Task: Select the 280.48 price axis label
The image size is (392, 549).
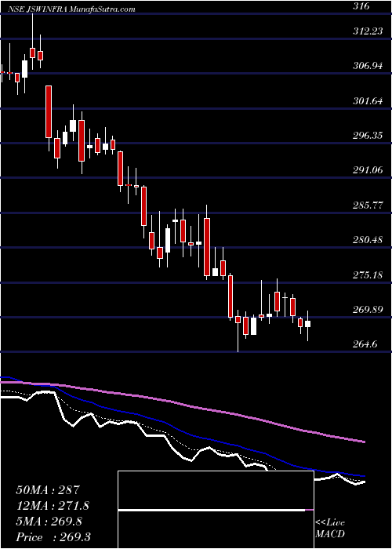Action: tap(368, 240)
